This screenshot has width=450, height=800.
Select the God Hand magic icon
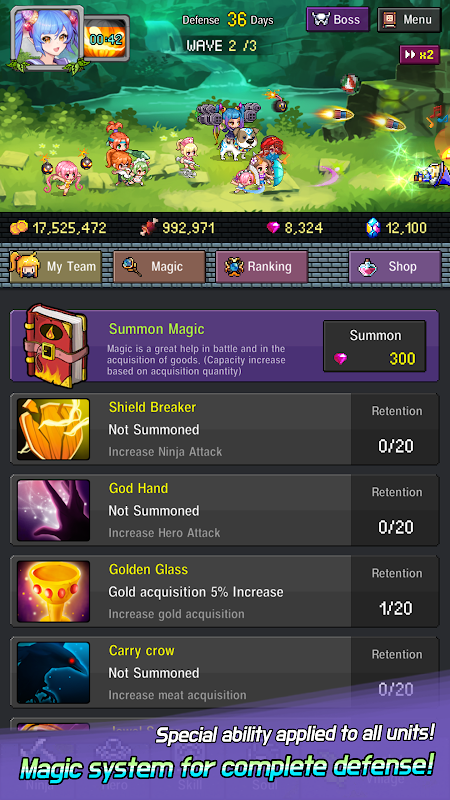(x=54, y=510)
